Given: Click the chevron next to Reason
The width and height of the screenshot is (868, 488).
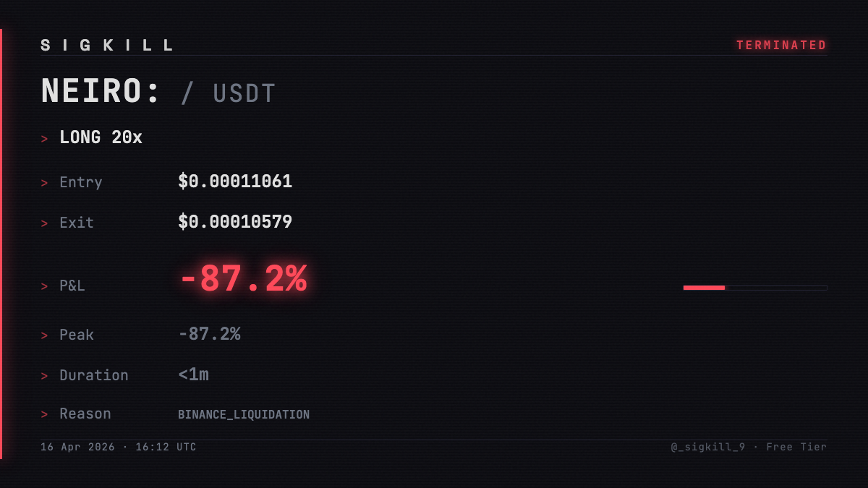Looking at the screenshot, I should click(45, 414).
